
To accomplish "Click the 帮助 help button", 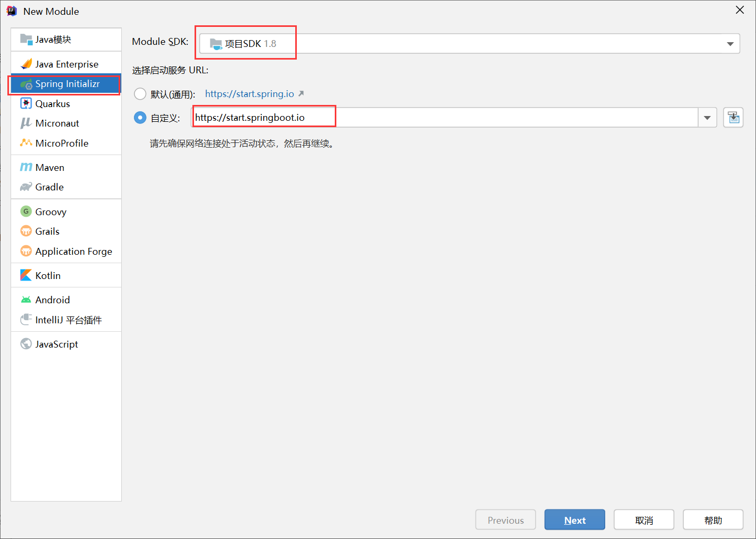I will 713,520.
